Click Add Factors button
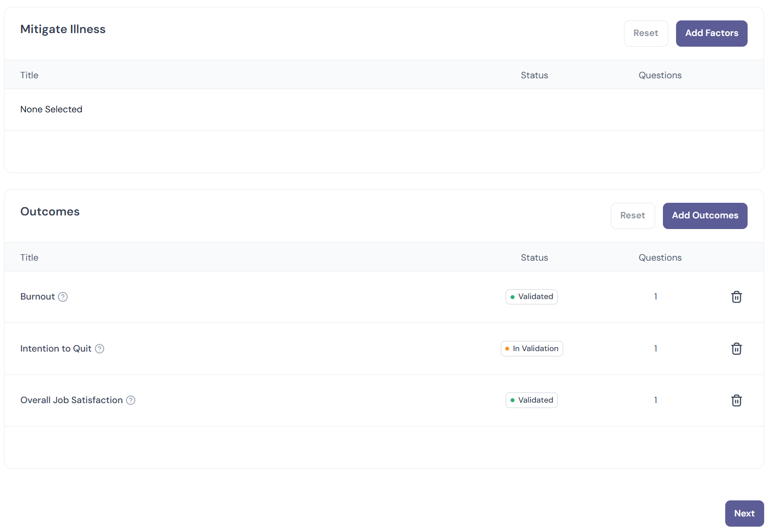This screenshot has height=532, width=770. [x=712, y=34]
